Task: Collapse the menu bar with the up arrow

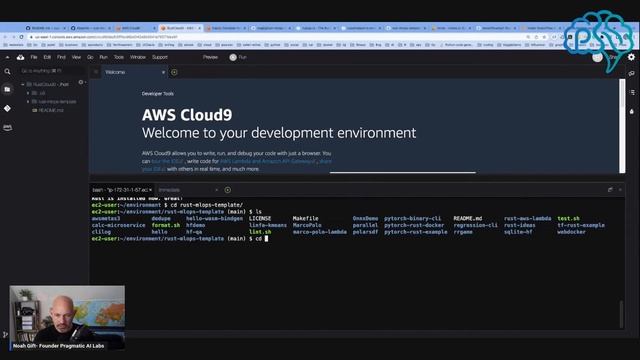Action: point(7,58)
